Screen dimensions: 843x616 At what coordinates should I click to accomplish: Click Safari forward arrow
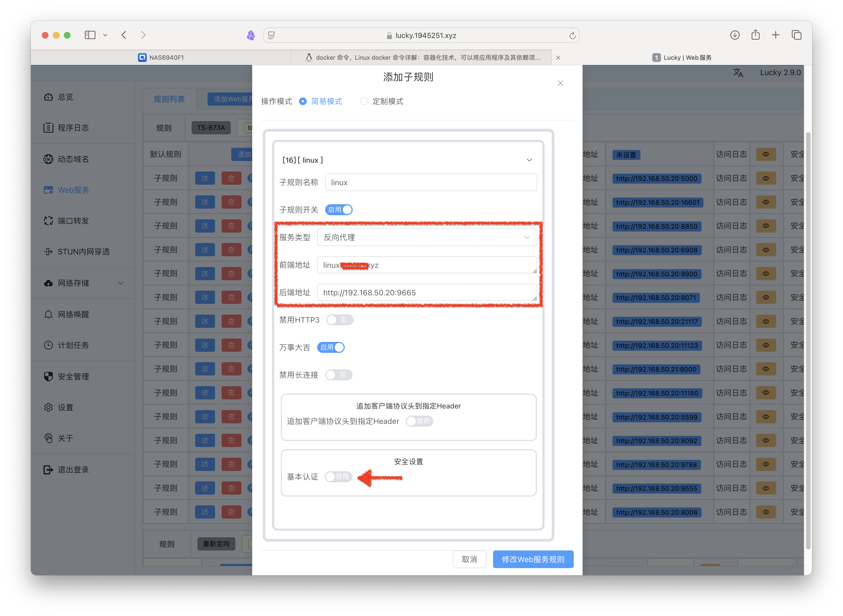pos(143,35)
